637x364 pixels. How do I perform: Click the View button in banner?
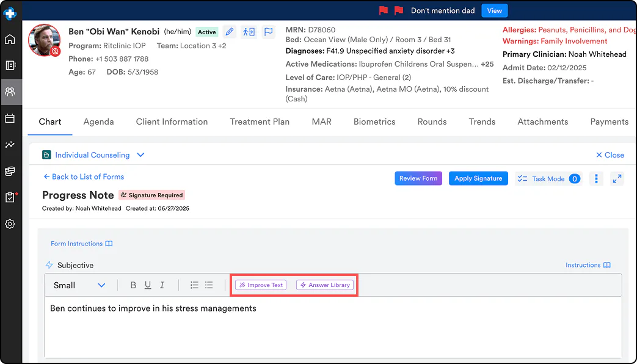tap(495, 10)
